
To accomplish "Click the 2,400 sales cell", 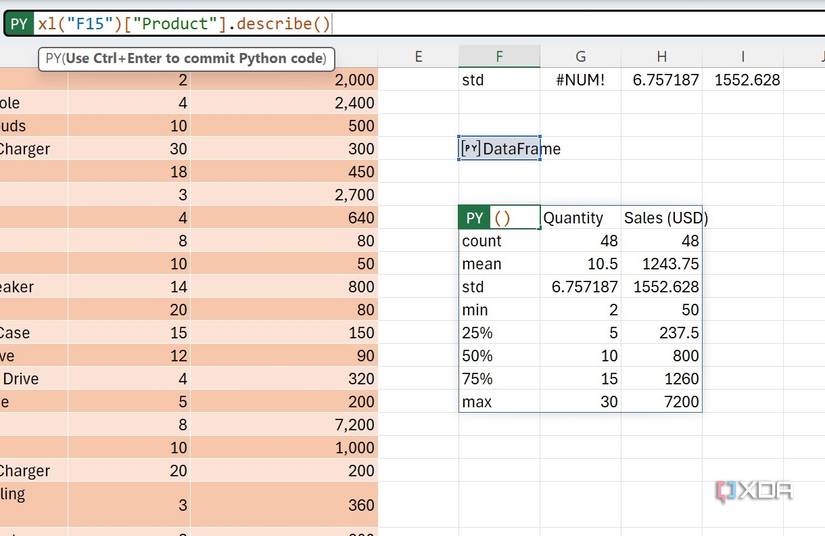I will click(x=284, y=103).
